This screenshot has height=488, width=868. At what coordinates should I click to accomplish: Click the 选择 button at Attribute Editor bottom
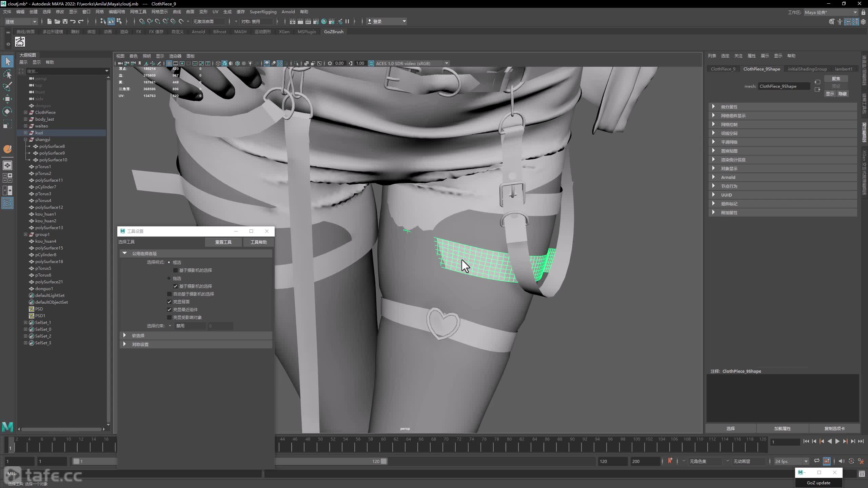coord(731,428)
